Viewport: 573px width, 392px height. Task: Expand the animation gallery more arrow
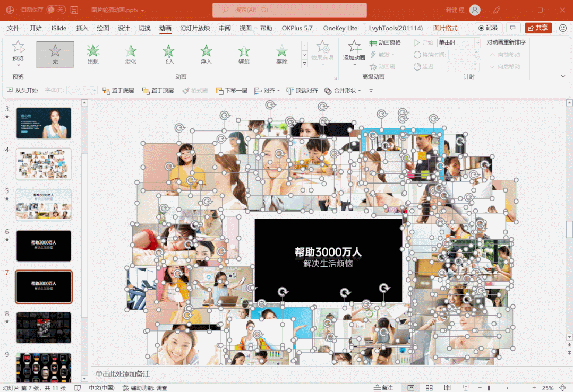pos(304,63)
